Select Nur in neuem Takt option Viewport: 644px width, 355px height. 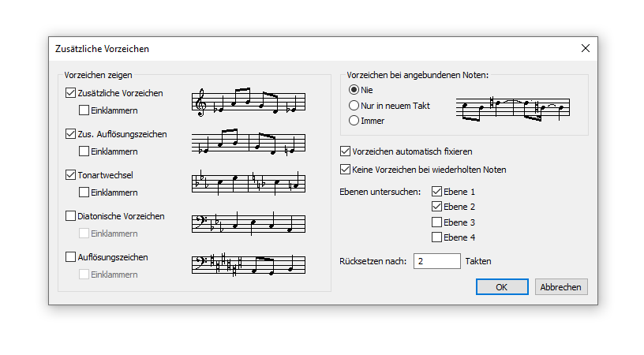tap(354, 106)
